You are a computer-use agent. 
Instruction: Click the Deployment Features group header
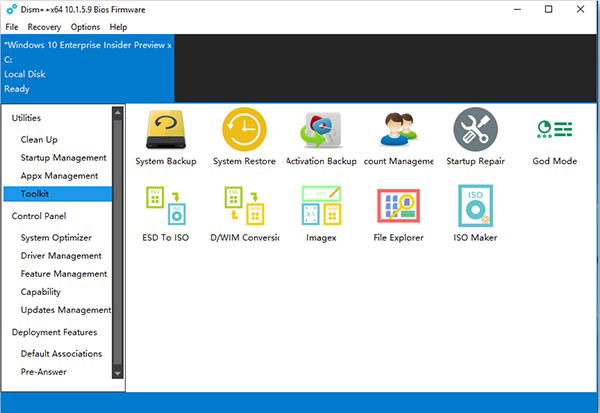coord(54,332)
